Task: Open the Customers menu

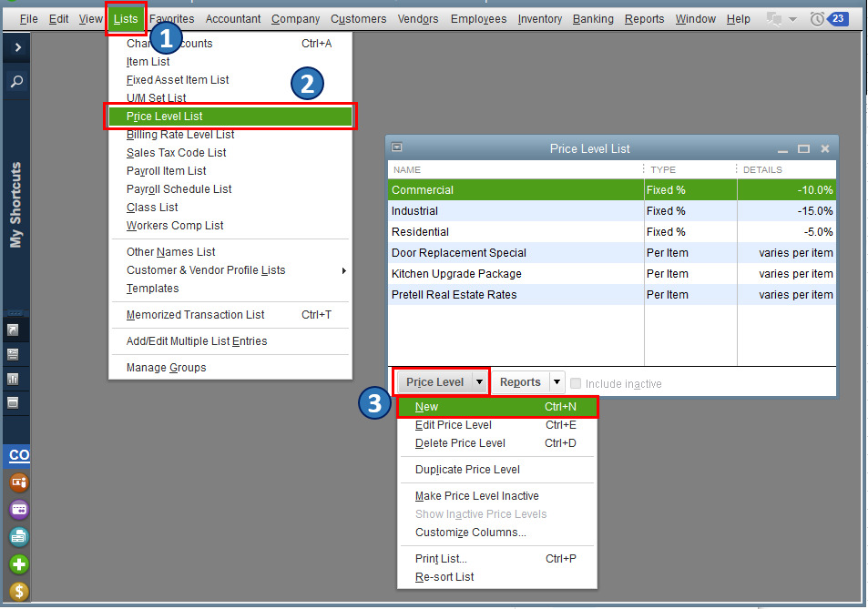Action: (359, 19)
